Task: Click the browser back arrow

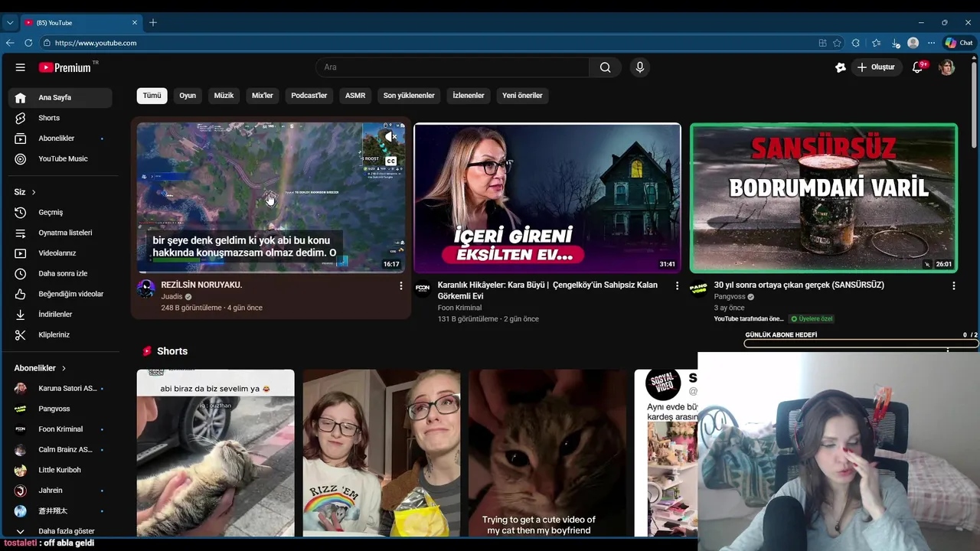Action: [10, 43]
